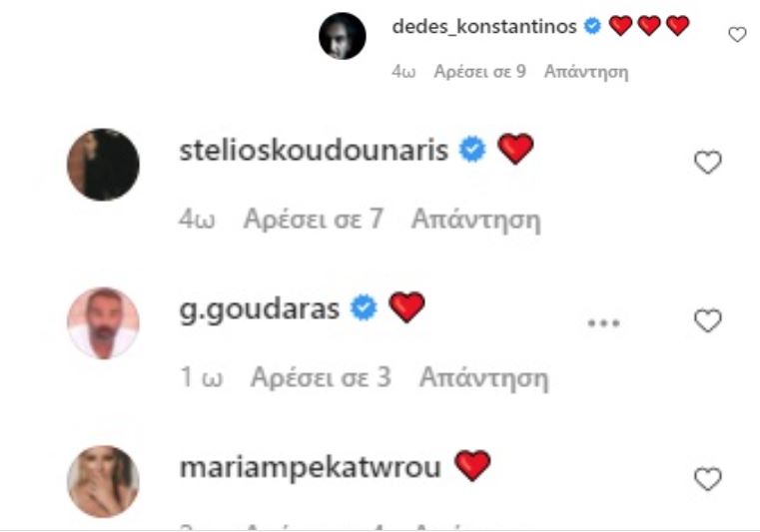This screenshot has width=760, height=532.
Task: Click the stelioskoudounaris username
Action: 314,150
